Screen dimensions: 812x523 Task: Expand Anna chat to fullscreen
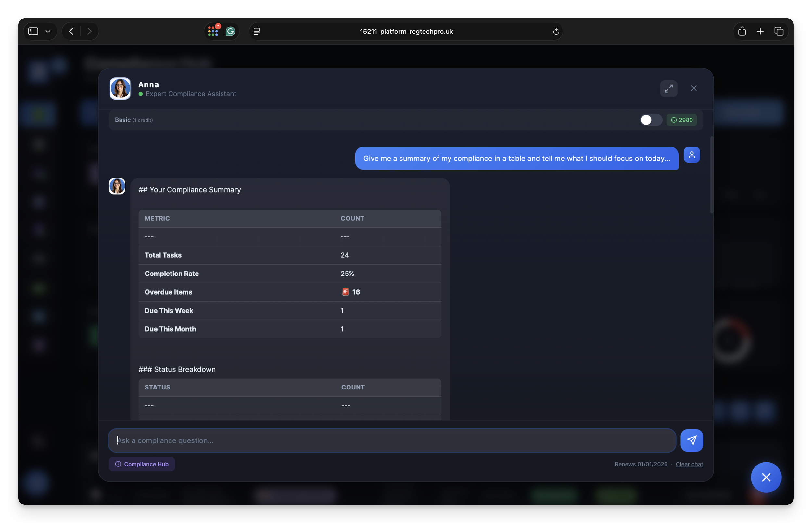[668, 89]
